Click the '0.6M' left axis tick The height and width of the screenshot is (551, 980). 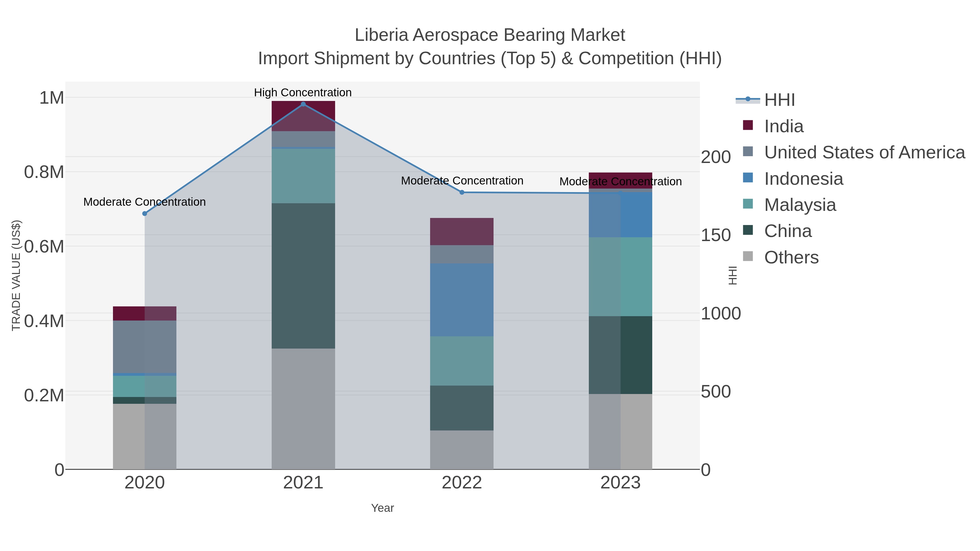[x=44, y=247]
